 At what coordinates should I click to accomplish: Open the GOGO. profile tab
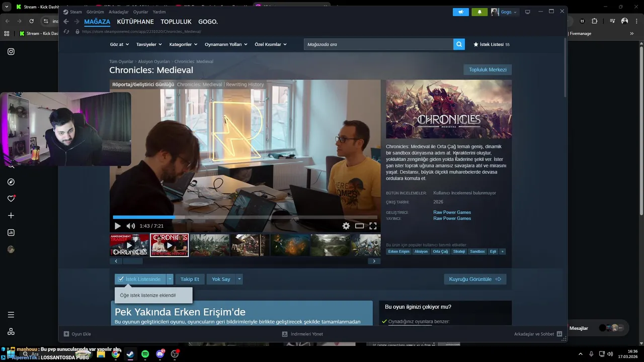coord(208,22)
